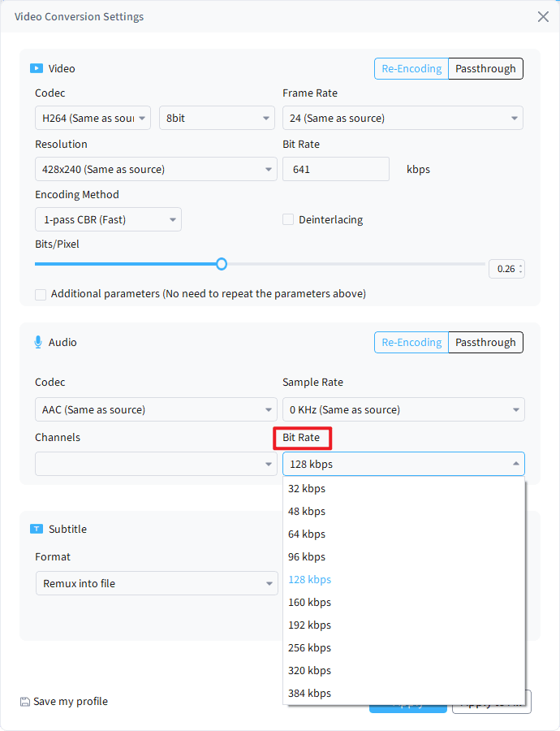The width and height of the screenshot is (560, 731).
Task: Open the Codec dropdown showing H264
Action: point(93,118)
